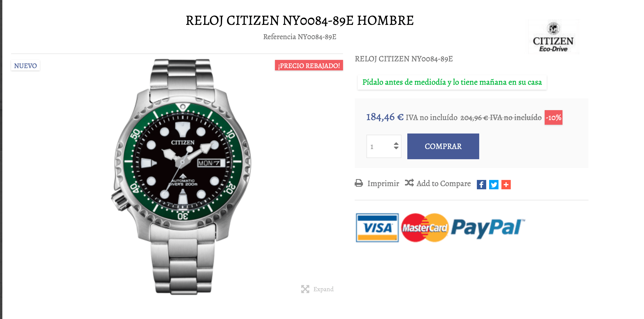Open the Citizen Eco-Drive brand logo
644x319 pixels.
[x=553, y=37]
